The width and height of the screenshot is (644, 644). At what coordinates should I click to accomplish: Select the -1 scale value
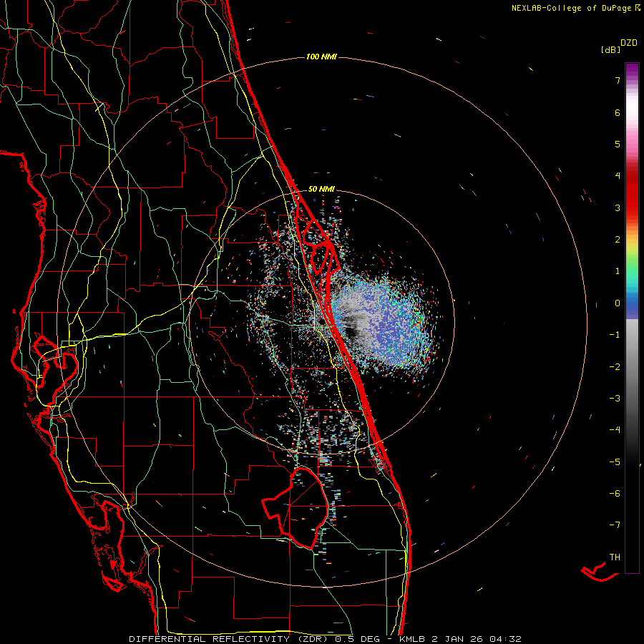[615, 335]
